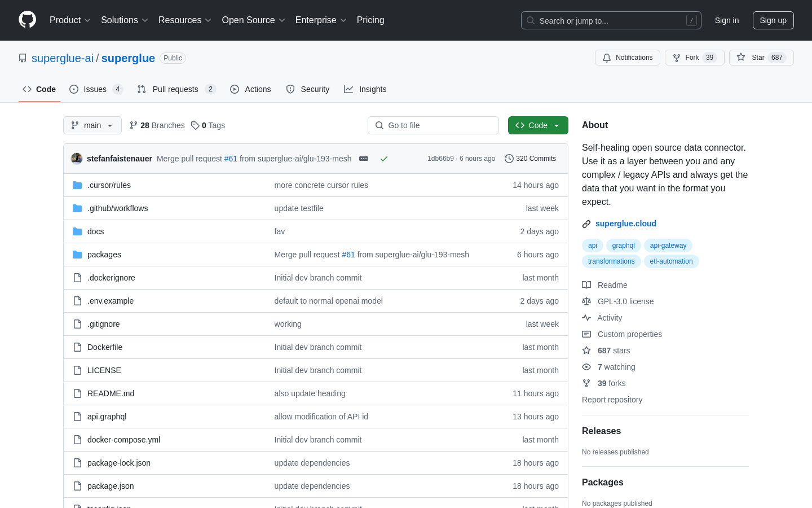Image resolution: width=812 pixels, height=508 pixels.
Task: Expand the Open Source menu
Action: coord(254,20)
